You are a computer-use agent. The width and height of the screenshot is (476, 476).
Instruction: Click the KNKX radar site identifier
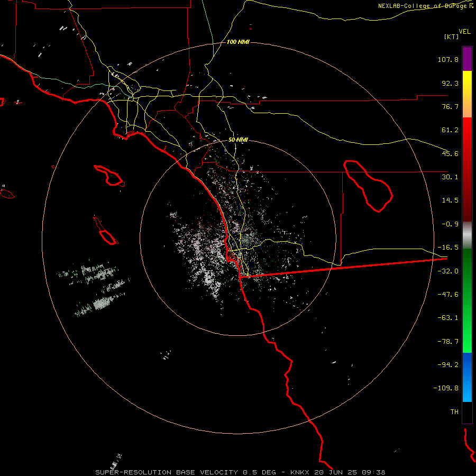pyautogui.click(x=300, y=472)
